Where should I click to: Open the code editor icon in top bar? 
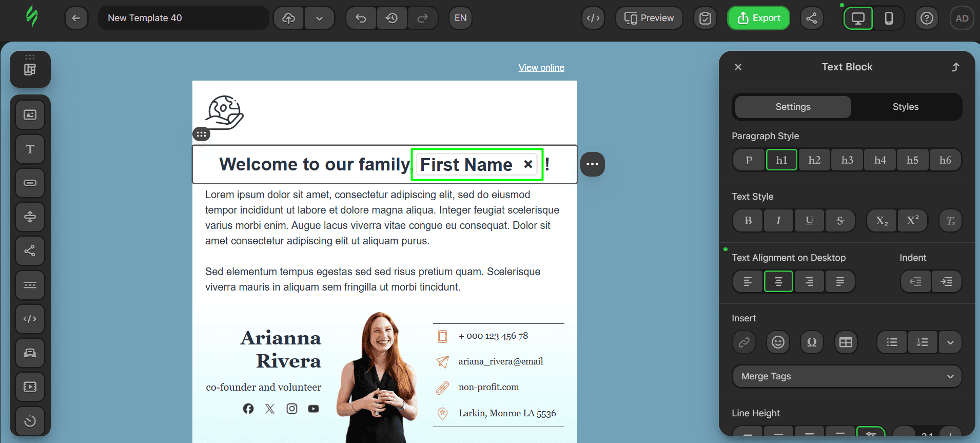click(x=593, y=18)
